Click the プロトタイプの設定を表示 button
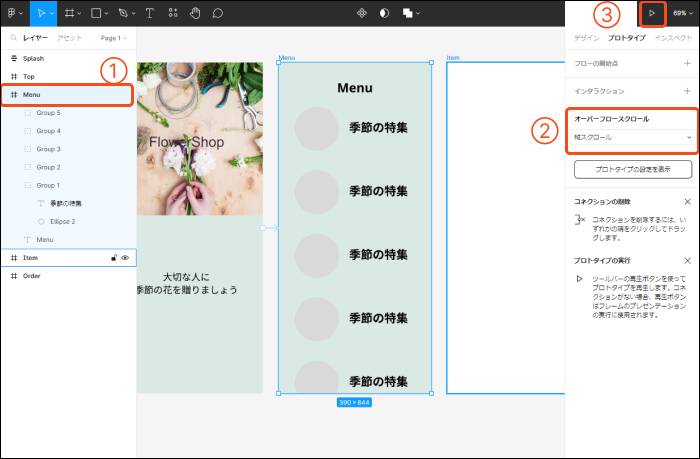Screen dimensions: 700x459 pos(632,169)
